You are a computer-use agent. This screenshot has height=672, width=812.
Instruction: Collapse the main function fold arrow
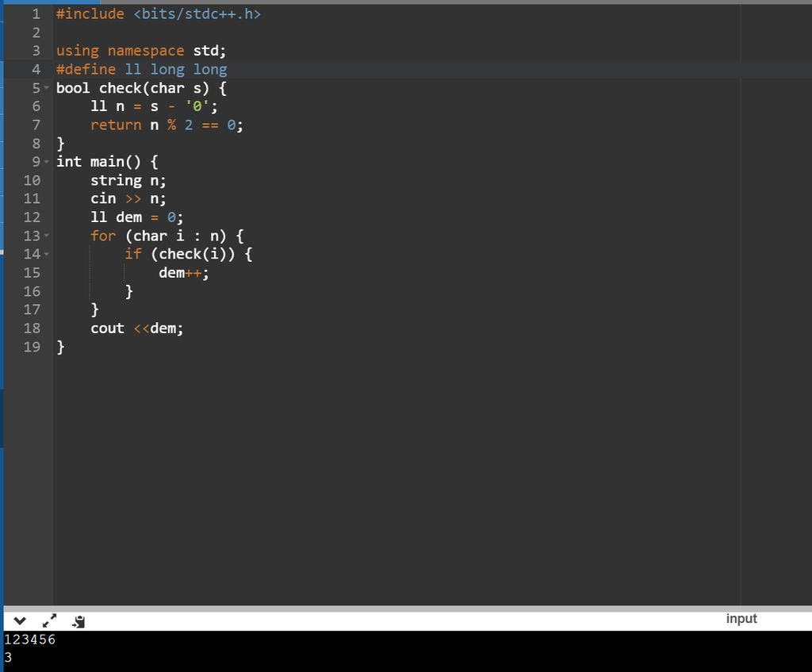tap(47, 162)
